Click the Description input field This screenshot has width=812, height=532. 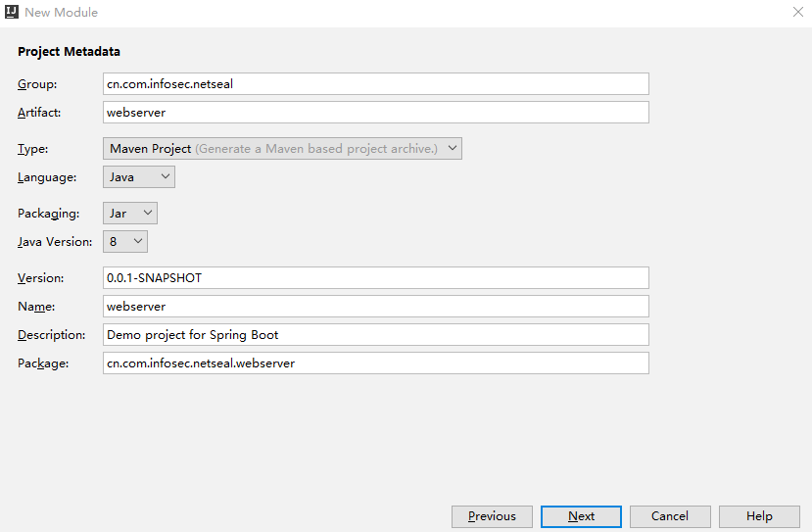375,335
